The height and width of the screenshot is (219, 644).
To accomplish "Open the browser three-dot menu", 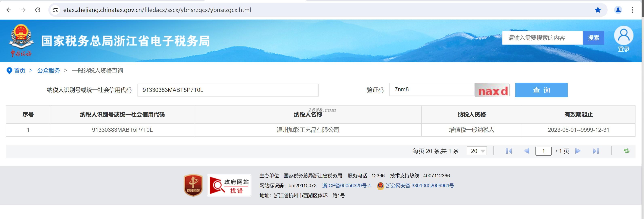I will [632, 10].
